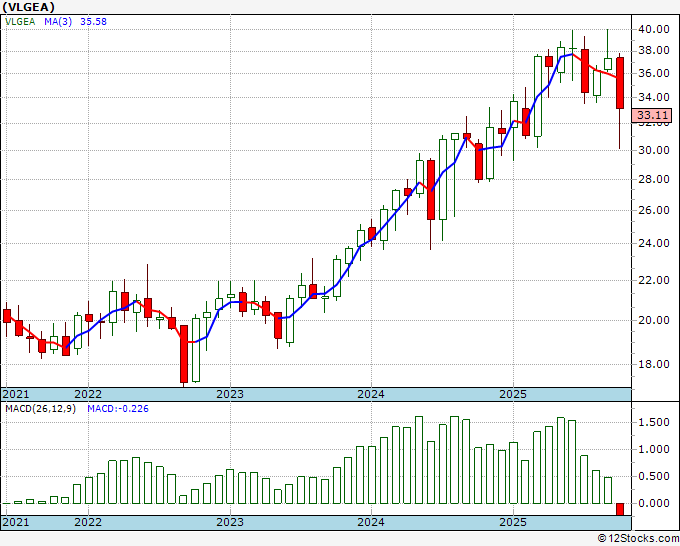Click the 18.00 price axis label

point(653,364)
